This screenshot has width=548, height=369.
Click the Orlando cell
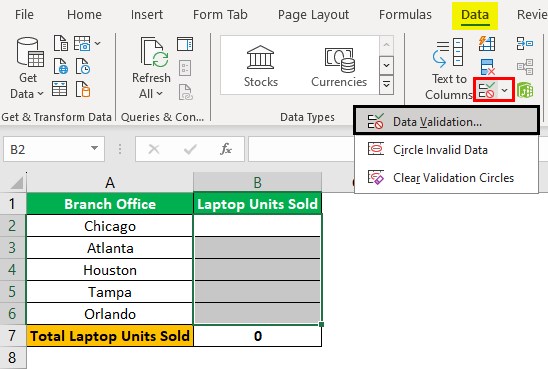(110, 314)
